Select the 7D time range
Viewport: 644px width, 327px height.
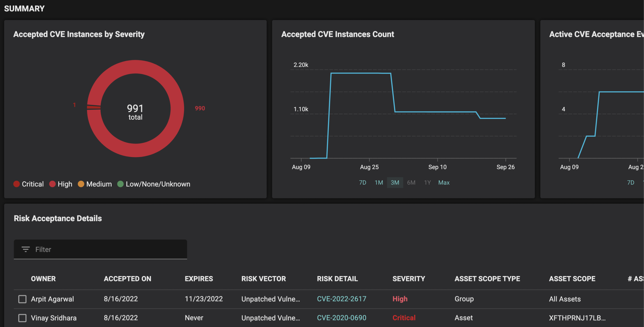point(363,183)
